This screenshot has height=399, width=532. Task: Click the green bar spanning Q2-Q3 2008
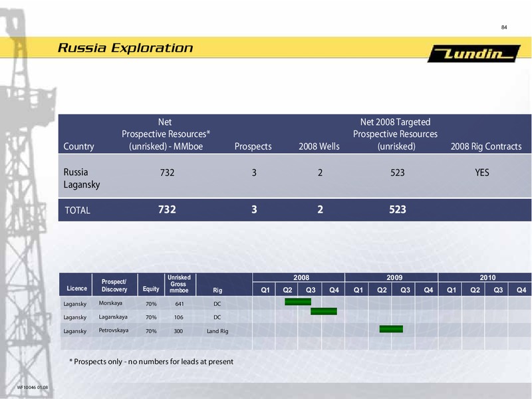(298, 302)
